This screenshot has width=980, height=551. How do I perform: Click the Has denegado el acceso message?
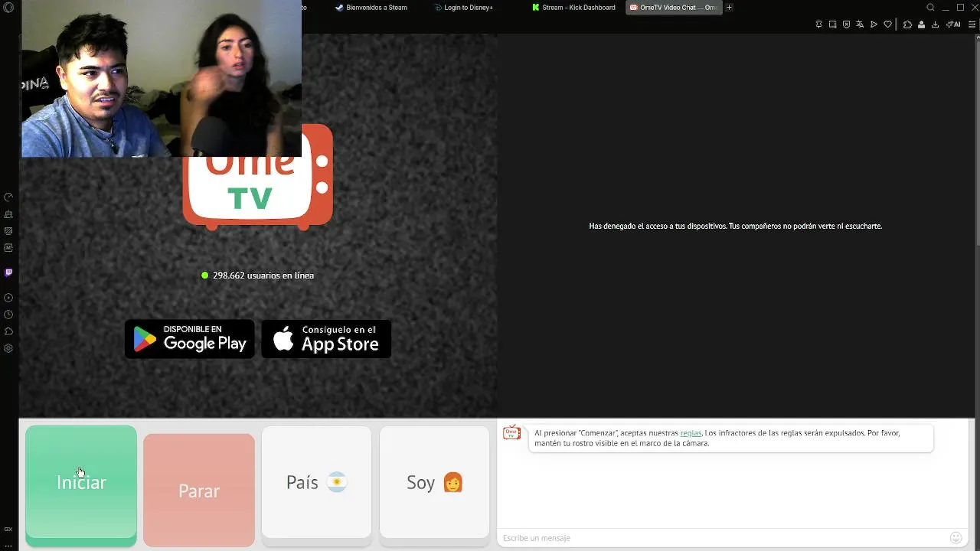click(x=735, y=227)
